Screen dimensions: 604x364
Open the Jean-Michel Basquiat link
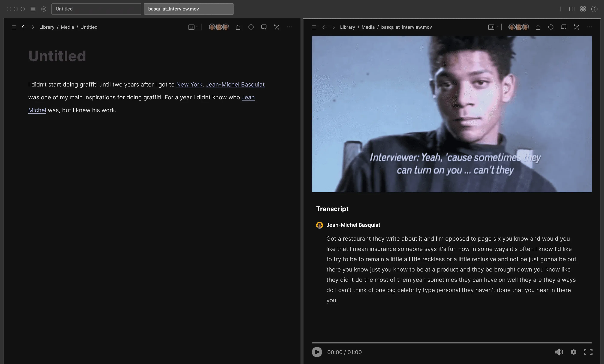tap(235, 85)
